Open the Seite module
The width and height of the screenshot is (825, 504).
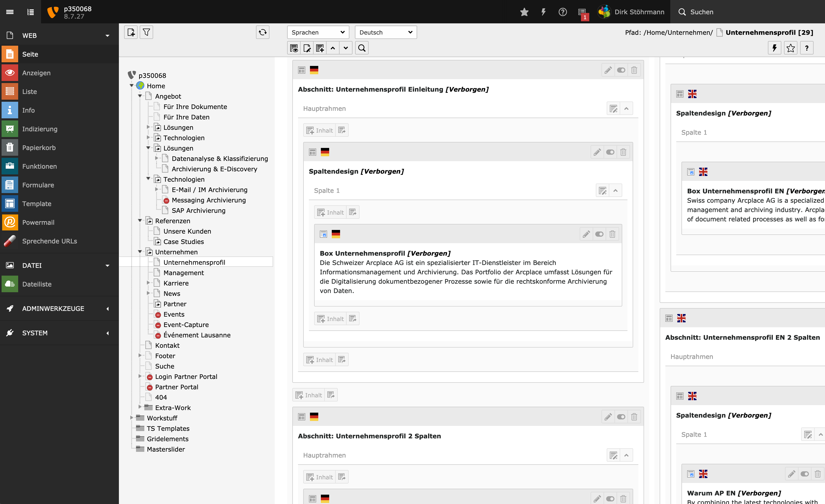[59, 54]
